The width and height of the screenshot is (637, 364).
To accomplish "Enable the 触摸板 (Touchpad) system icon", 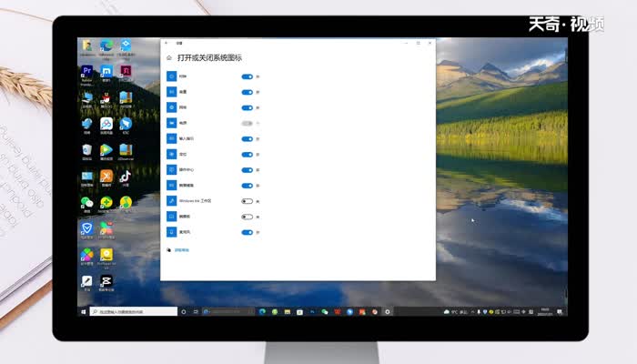I will (247, 217).
